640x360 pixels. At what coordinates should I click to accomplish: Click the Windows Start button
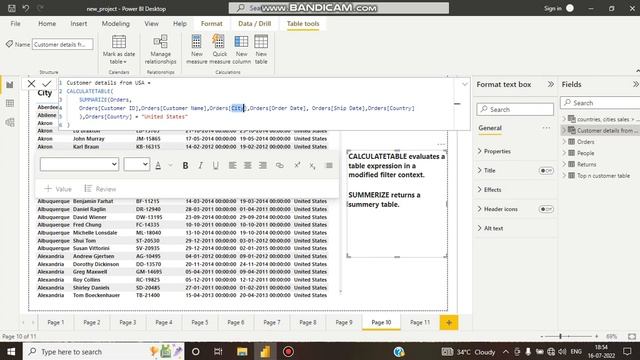(11, 351)
